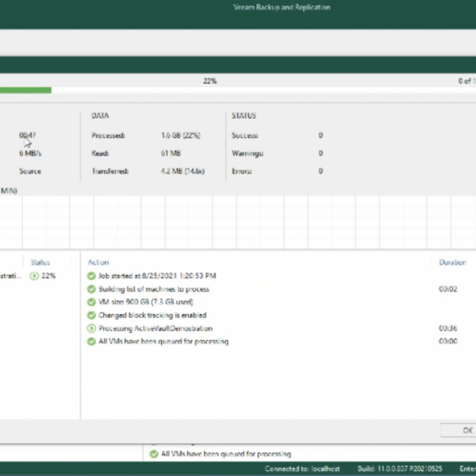This screenshot has width=476, height=476.
Task: Click the in-progress icon beside 'Processing ActiveVaultDemostration'
Action: pyautogui.click(x=91, y=328)
